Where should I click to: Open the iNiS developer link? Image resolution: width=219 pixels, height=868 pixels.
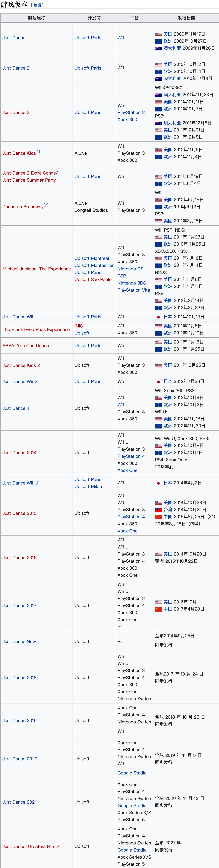click(x=79, y=326)
